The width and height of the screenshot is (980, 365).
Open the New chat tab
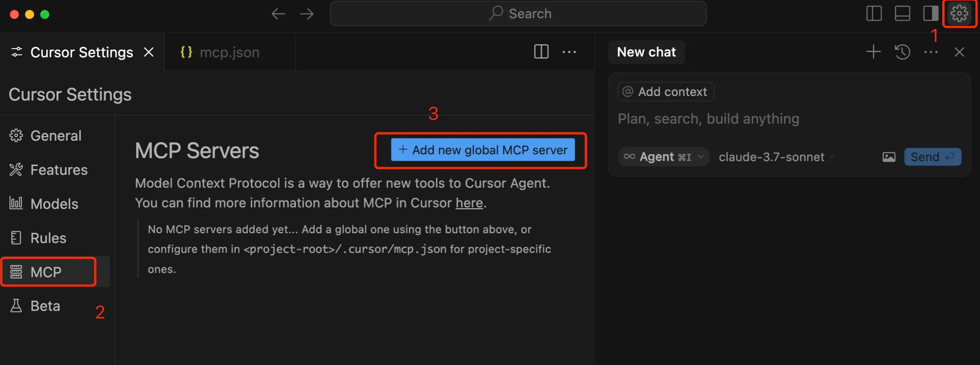(646, 52)
